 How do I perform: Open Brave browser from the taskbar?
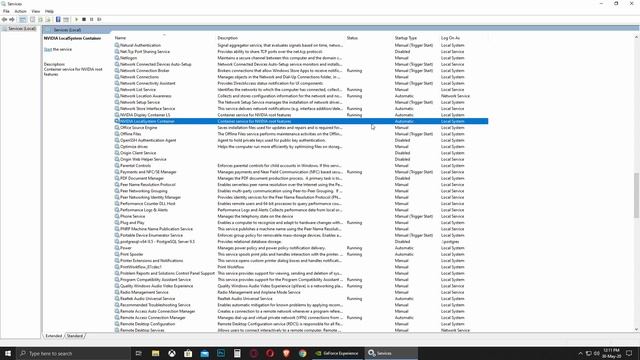click(286, 353)
